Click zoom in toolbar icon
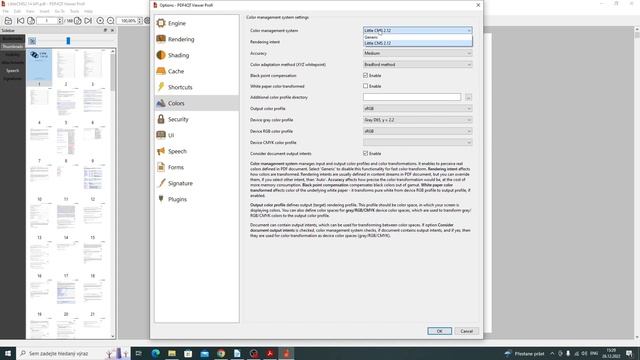Viewport: 640px width, 360px height. click(100, 20)
